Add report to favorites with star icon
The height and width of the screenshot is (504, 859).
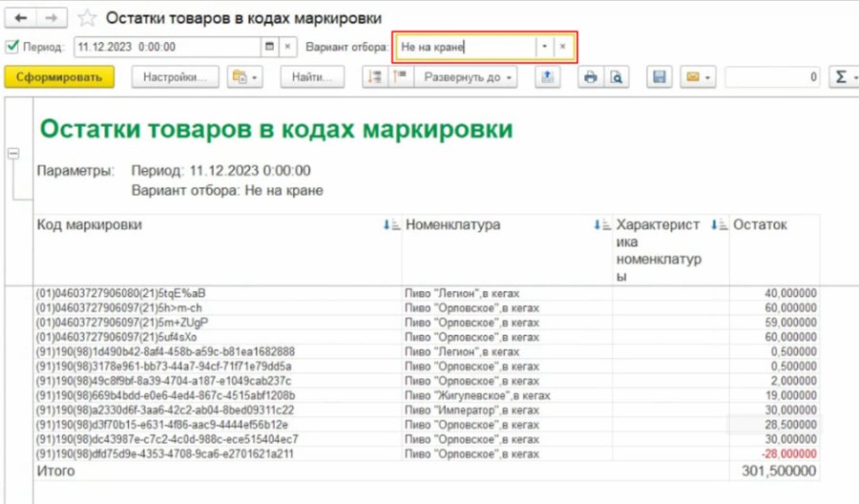pyautogui.click(x=87, y=18)
